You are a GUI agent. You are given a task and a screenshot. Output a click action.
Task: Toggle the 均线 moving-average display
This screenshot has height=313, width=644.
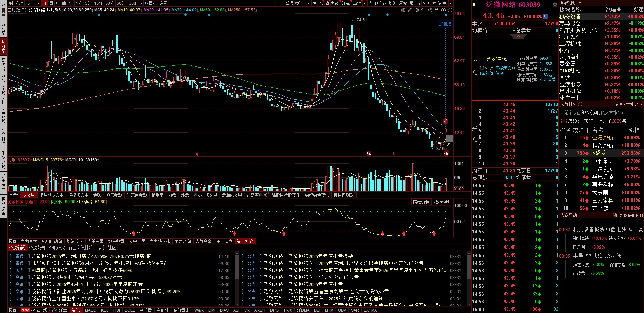[x=392, y=3]
